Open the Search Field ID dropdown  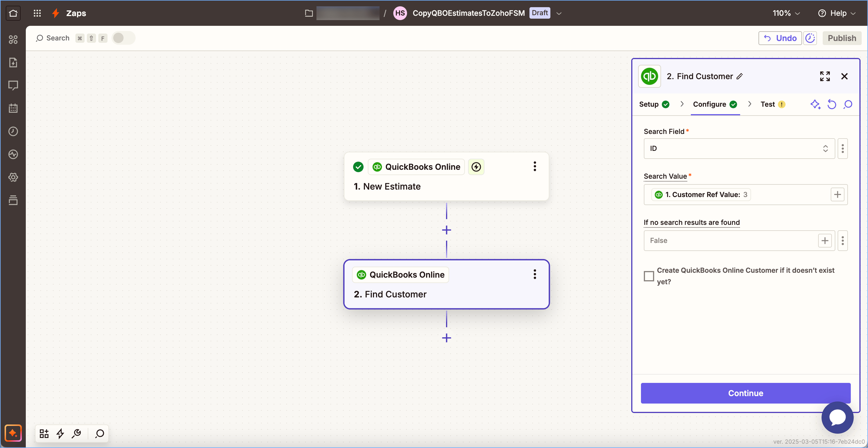739,148
